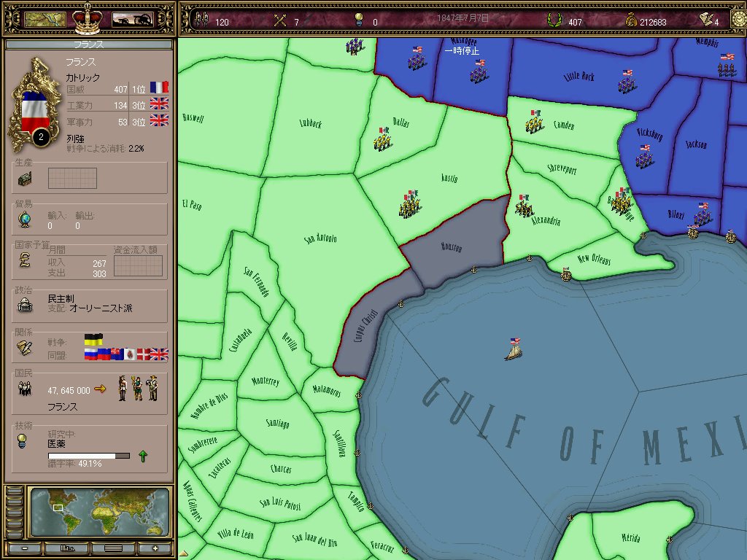Select the American army at Little Rock
Viewport: 747px width, 560px height.
click(x=627, y=82)
